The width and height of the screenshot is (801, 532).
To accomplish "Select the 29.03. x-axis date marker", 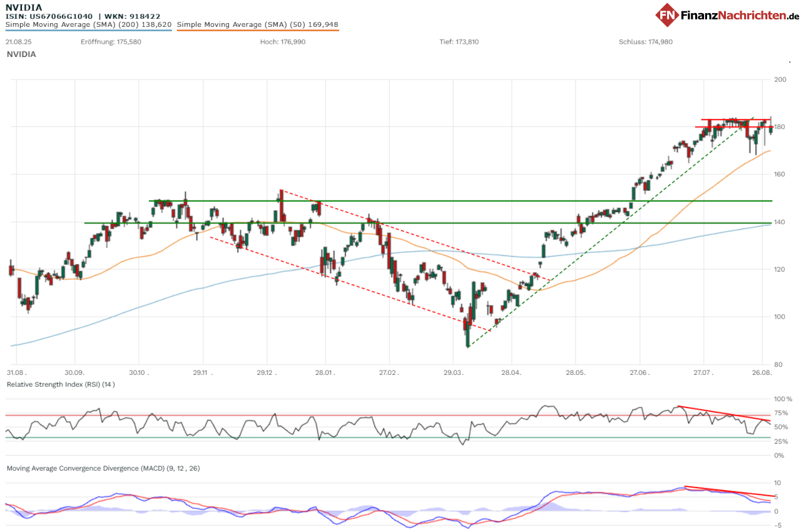I will point(453,372).
